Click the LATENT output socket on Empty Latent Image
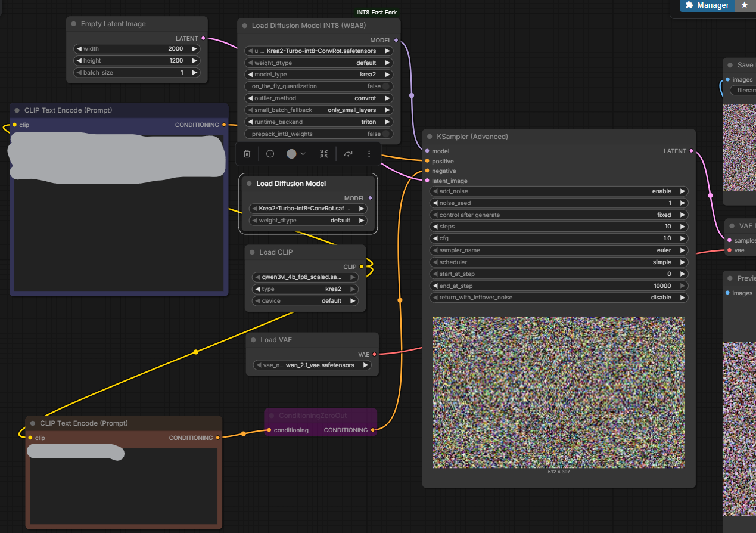 (x=203, y=38)
